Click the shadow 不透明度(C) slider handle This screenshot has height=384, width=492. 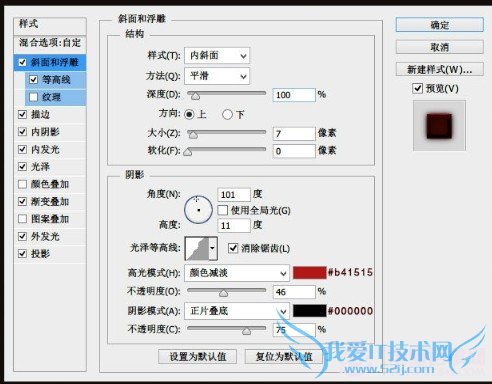(247, 331)
